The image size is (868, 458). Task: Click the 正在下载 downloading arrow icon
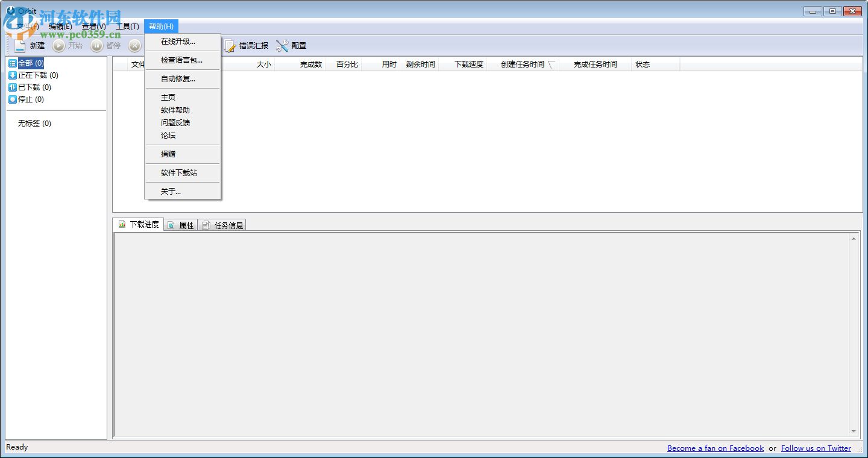click(x=13, y=75)
